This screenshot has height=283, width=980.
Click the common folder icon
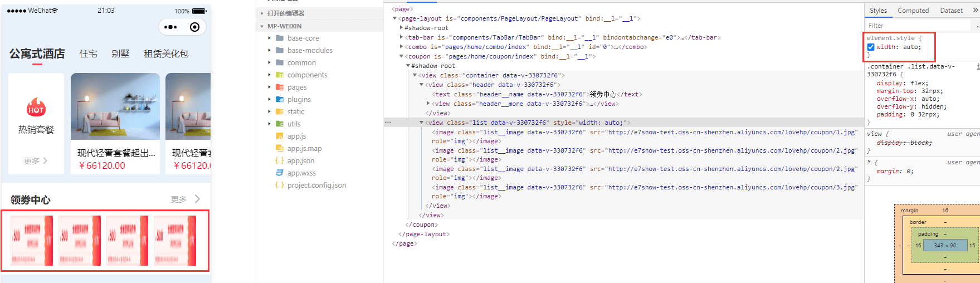[280, 62]
